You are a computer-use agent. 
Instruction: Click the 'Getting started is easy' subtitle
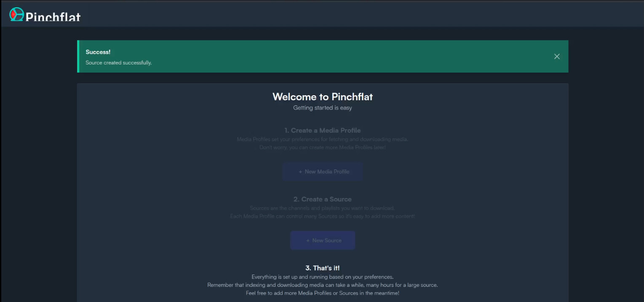pos(323,108)
